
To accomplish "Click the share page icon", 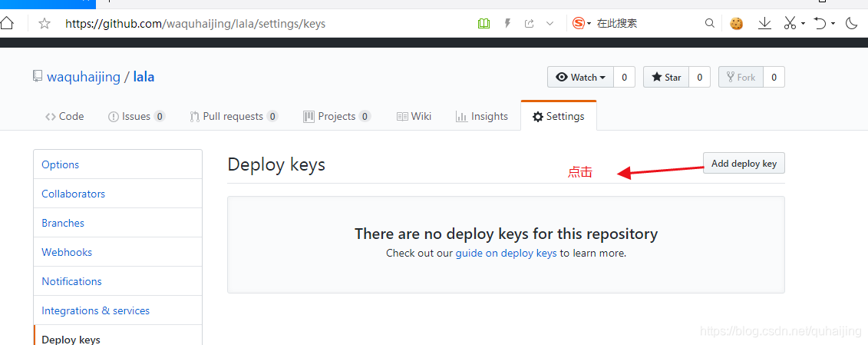I will point(530,23).
